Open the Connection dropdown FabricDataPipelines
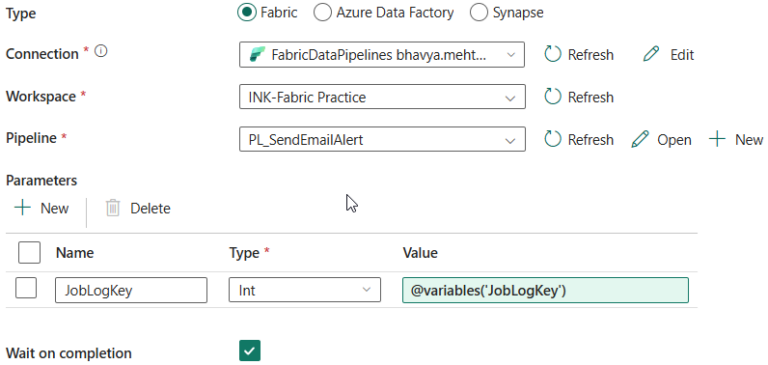 coord(382,54)
